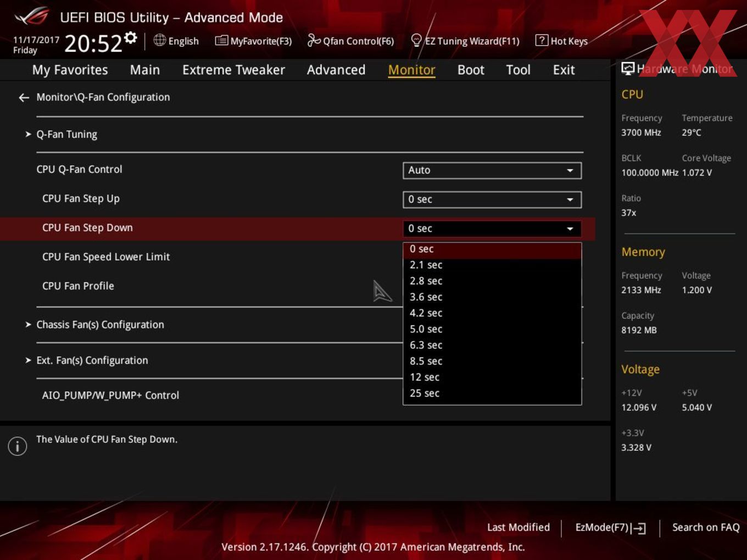
Task: Choose 6.3 sec from the list
Action: coord(492,345)
